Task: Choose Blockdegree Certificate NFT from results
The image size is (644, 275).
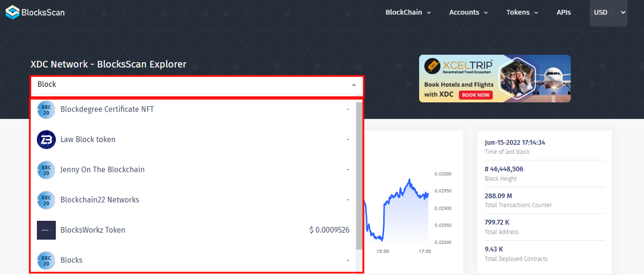Action: (193, 109)
